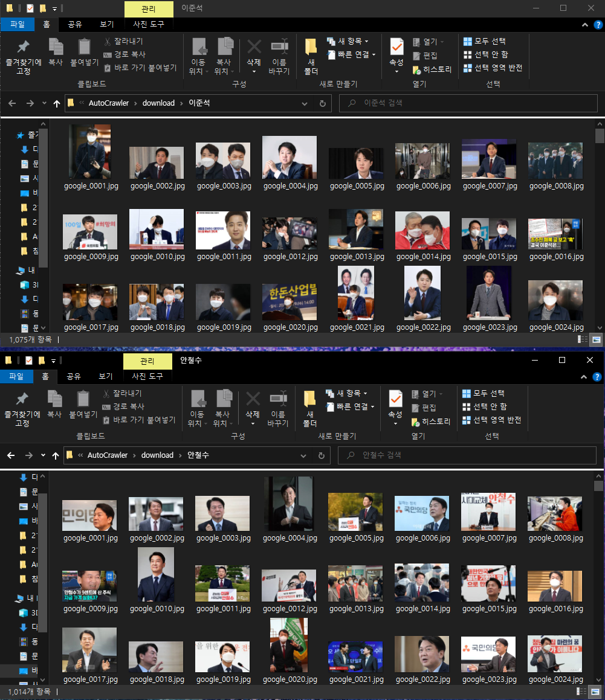The width and height of the screenshot is (605, 700).
Task: Click 경로 복사 in 이준석 window
Action: click(x=125, y=54)
